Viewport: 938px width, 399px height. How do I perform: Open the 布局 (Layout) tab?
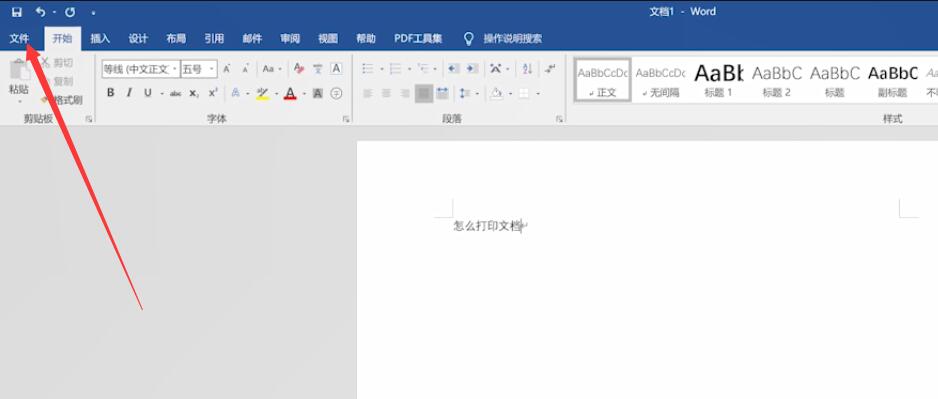click(x=176, y=39)
